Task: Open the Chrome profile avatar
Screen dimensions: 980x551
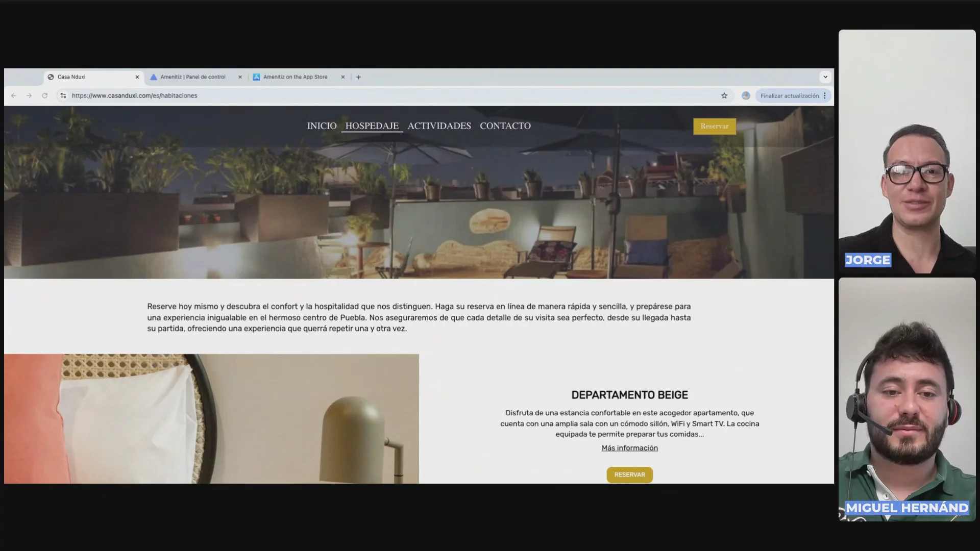Action: [x=746, y=95]
